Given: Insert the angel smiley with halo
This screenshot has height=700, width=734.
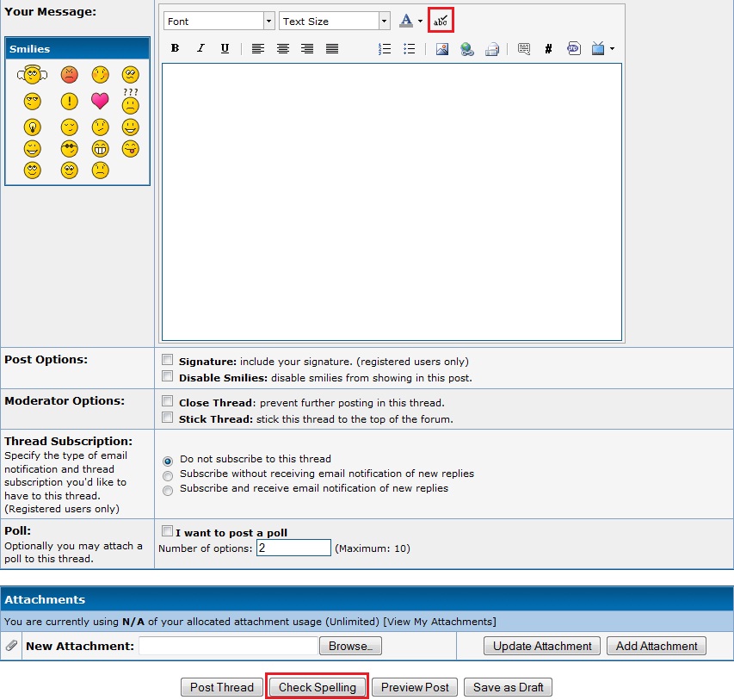Looking at the screenshot, I should [32, 76].
